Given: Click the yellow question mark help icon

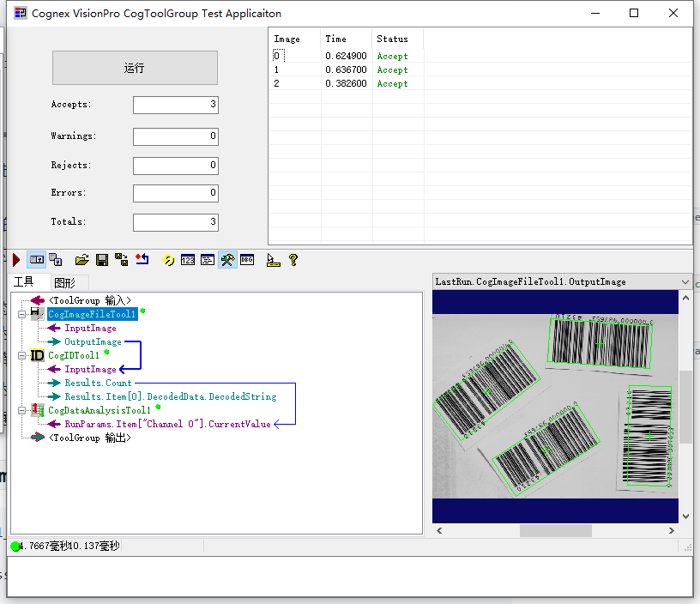Looking at the screenshot, I should coord(293,260).
